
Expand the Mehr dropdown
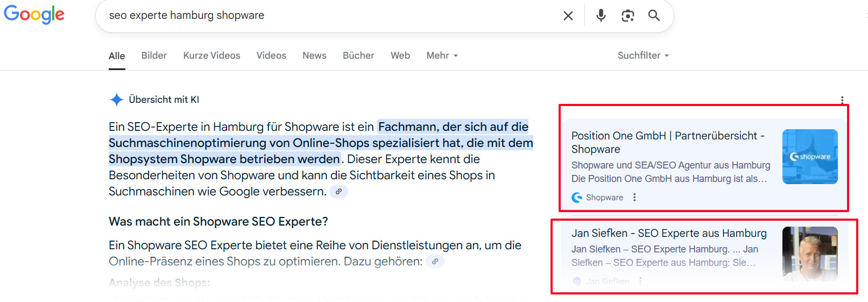pos(442,55)
